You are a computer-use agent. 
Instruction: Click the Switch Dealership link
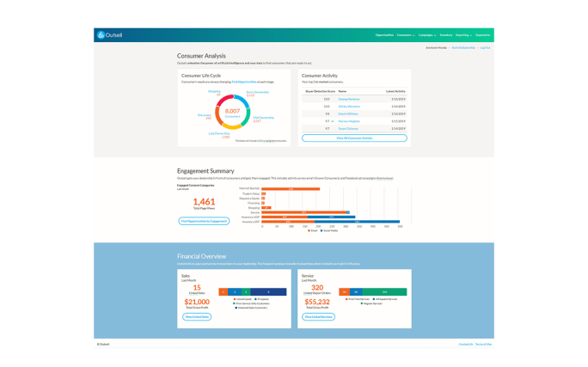click(463, 47)
